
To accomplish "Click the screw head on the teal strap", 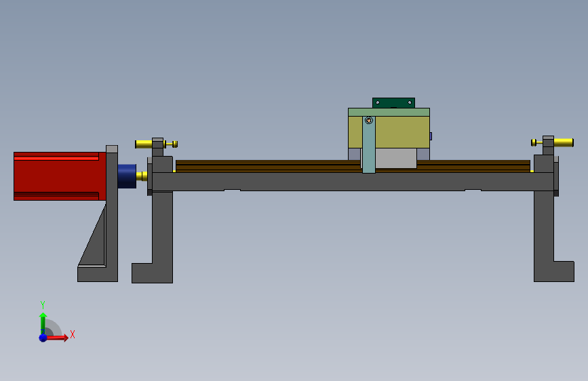I will pyautogui.click(x=369, y=120).
